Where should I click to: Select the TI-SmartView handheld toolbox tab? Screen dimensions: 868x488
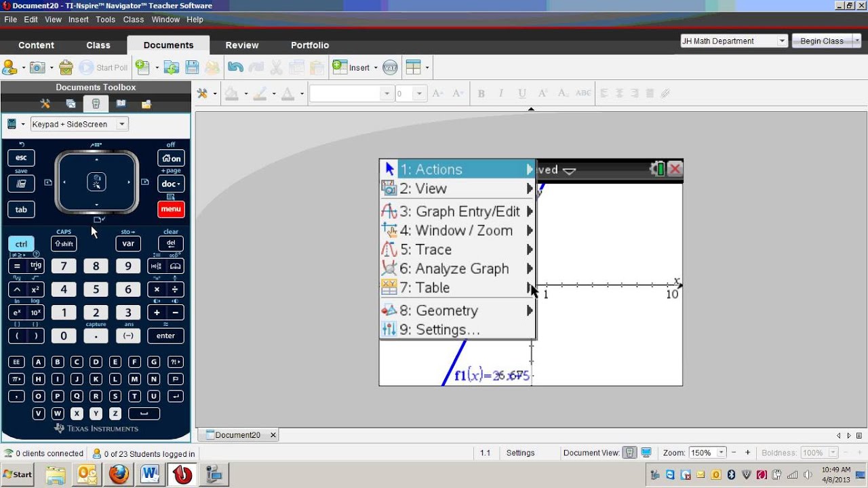(x=96, y=104)
